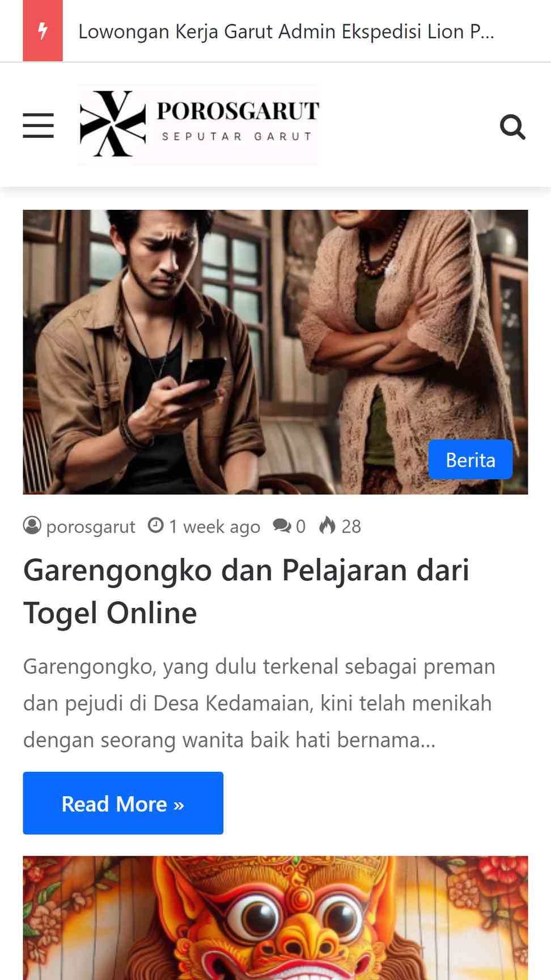Click the 1 week ago post date

pyautogui.click(x=215, y=526)
